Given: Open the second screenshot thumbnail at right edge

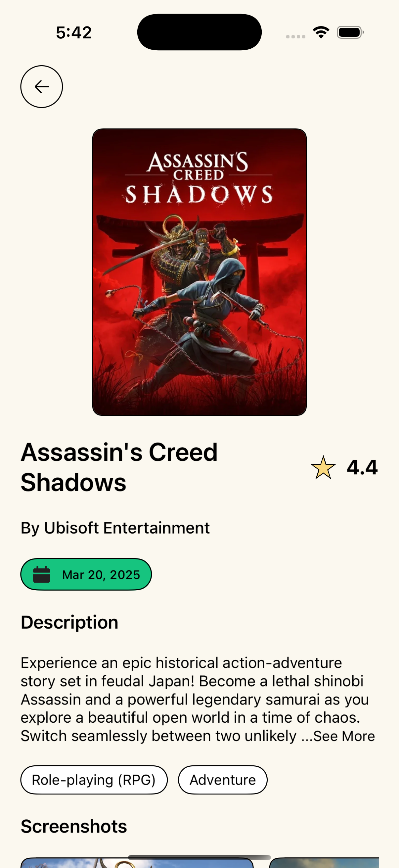Looking at the screenshot, I should tap(324, 863).
